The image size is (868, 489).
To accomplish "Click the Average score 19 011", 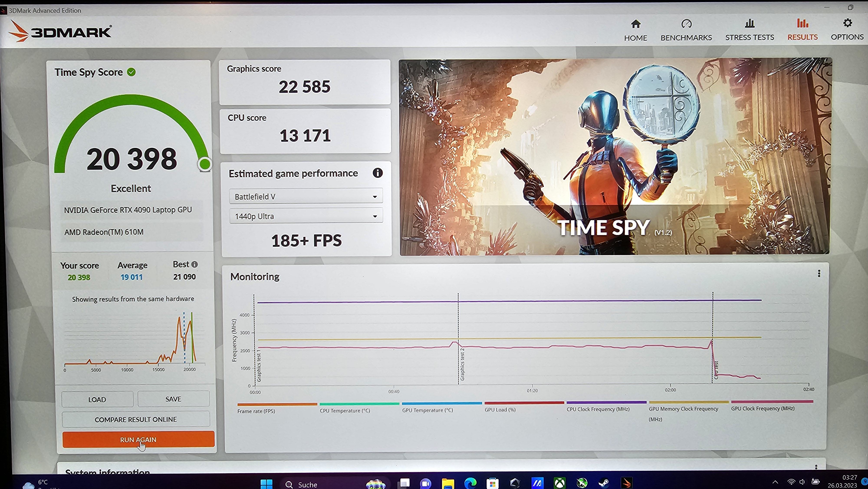I will pyautogui.click(x=132, y=277).
